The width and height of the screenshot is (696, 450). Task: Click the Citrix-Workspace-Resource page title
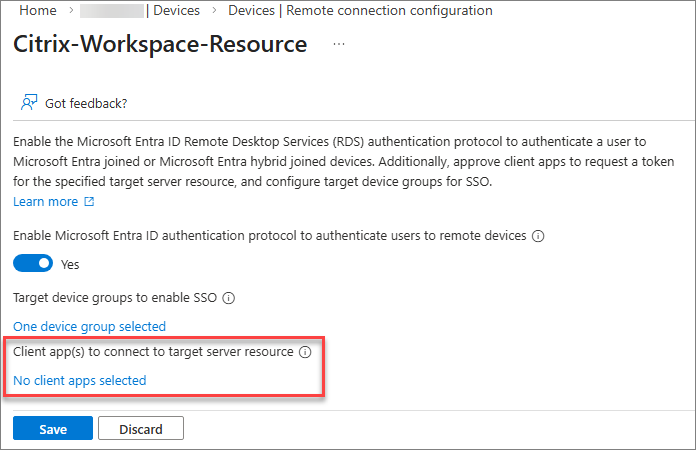(160, 45)
